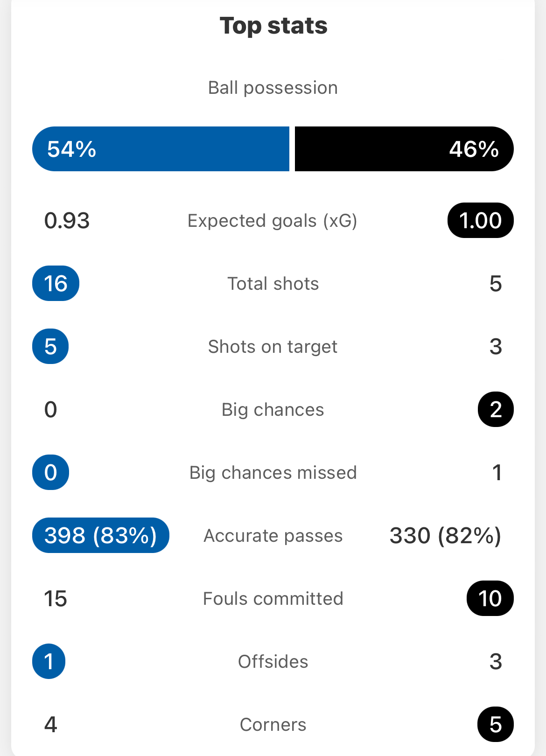Tap the 1.00 expected goals badge
This screenshot has height=756, width=546.
(480, 221)
